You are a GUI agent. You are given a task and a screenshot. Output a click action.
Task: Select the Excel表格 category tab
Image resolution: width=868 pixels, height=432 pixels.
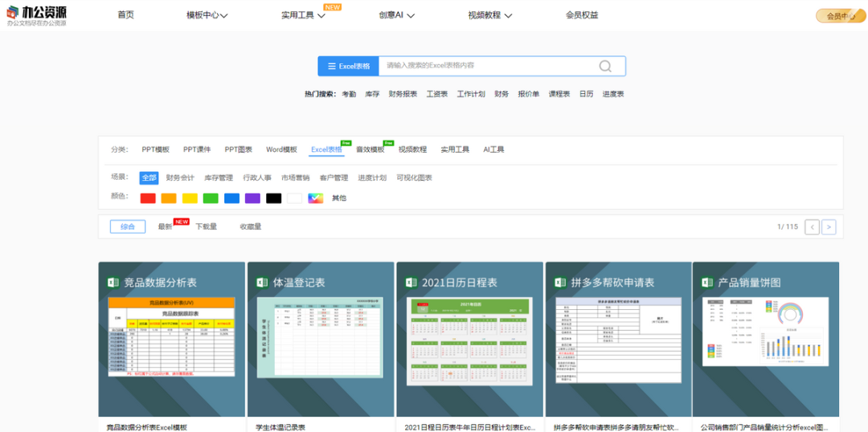coord(326,149)
